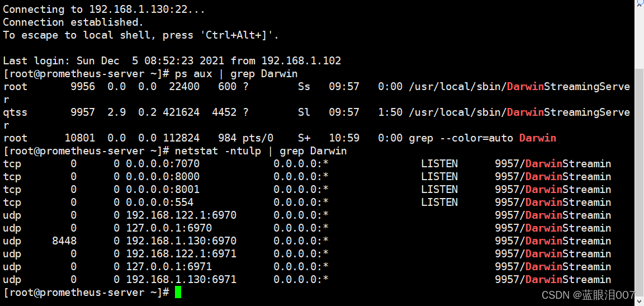
Task: Click the VSZ value 112824
Action: click(181, 138)
